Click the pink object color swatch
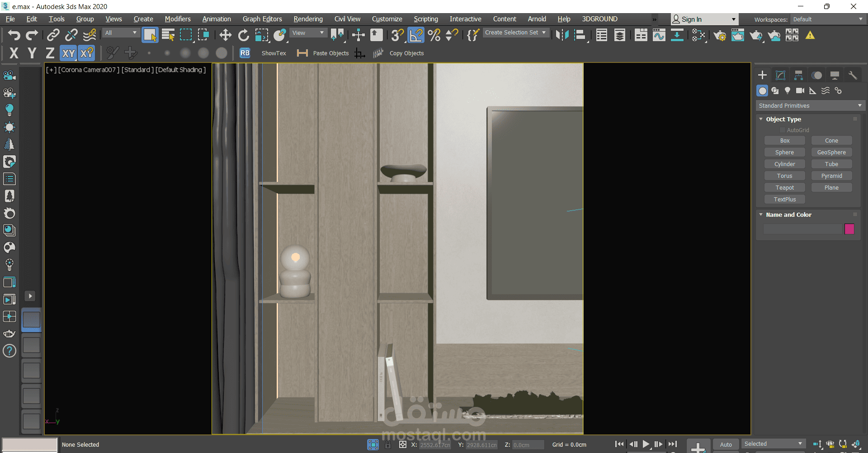 click(x=849, y=229)
